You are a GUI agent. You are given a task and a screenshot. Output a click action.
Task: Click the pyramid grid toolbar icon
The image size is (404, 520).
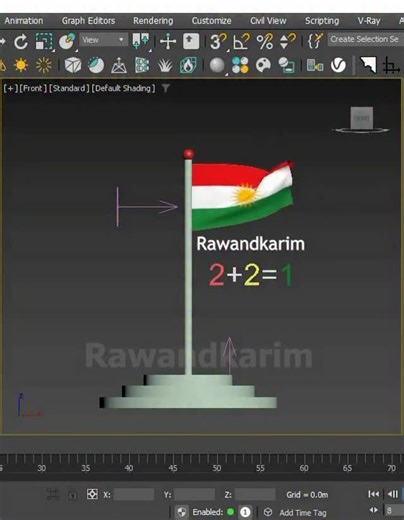[119, 65]
